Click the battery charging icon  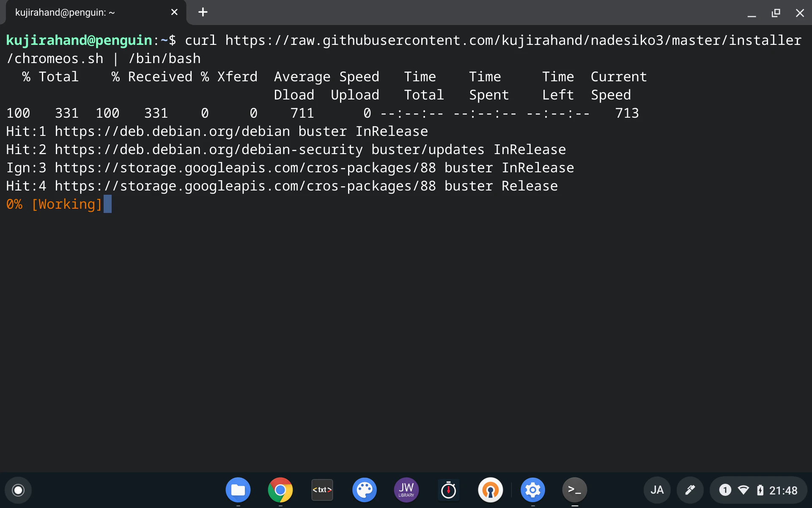[x=760, y=490]
